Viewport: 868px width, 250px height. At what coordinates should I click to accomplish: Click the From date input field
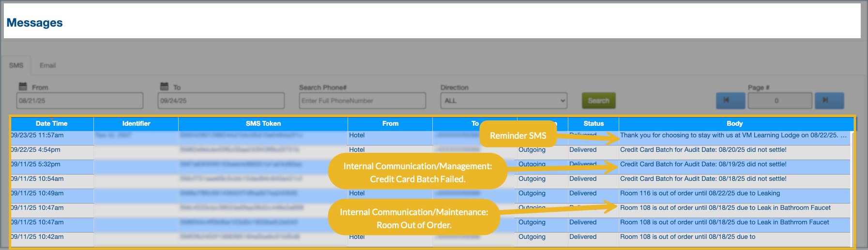(x=80, y=101)
